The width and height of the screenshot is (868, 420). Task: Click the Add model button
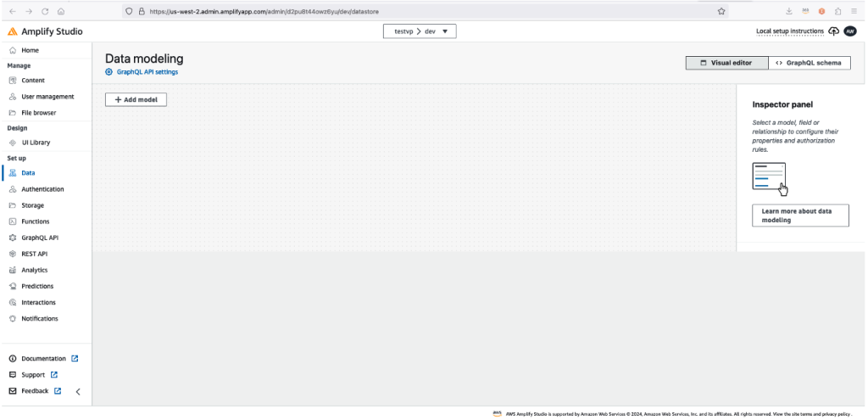coord(136,100)
